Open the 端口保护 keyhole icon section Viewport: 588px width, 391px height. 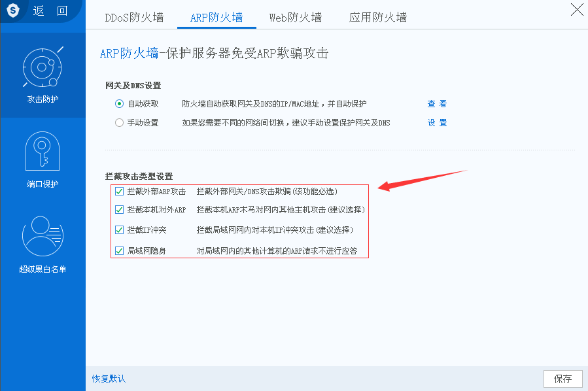click(43, 152)
